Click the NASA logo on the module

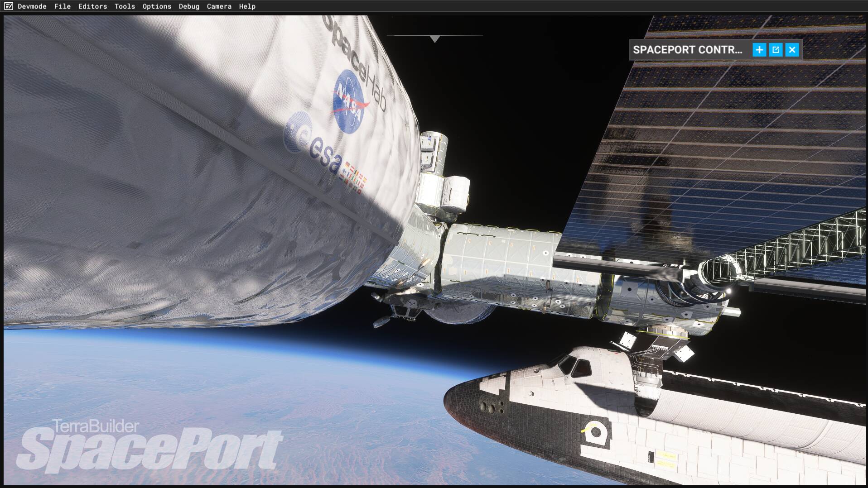[349, 99]
